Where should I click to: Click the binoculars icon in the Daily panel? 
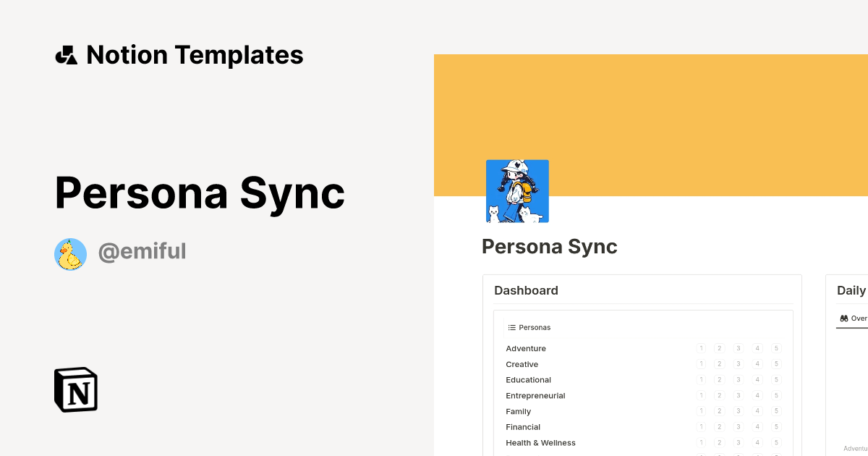click(843, 318)
